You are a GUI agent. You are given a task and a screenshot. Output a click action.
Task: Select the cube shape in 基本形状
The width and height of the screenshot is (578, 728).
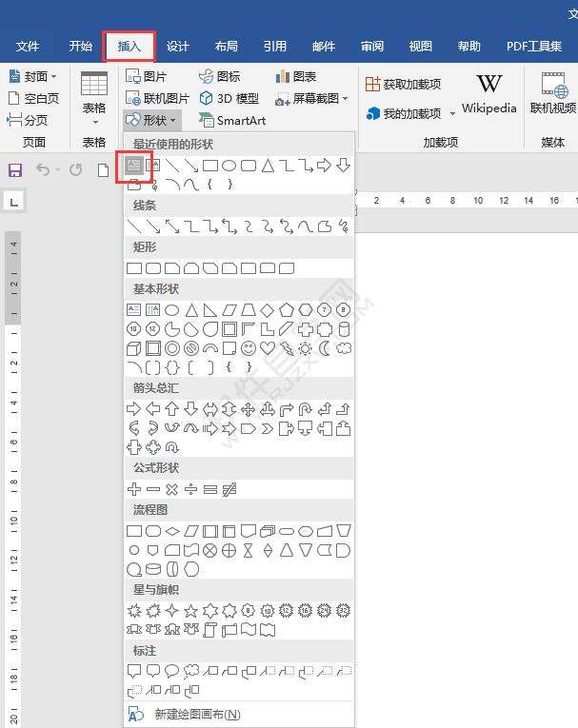[134, 348]
